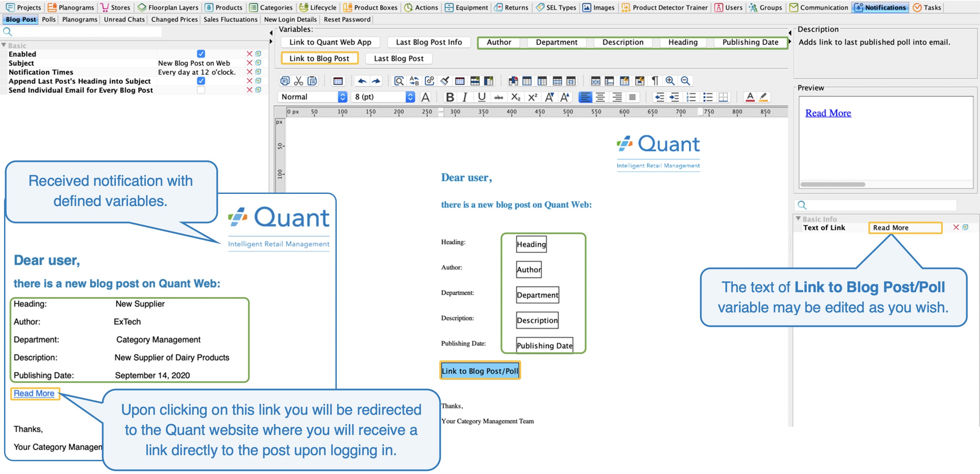Toggle underline formatting
980x474 pixels.
tap(482, 97)
